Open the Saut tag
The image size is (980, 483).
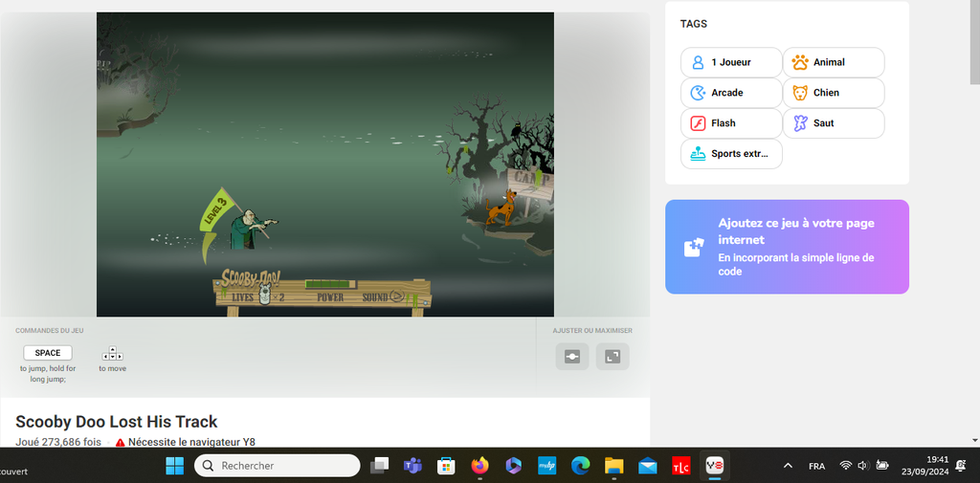(834, 123)
